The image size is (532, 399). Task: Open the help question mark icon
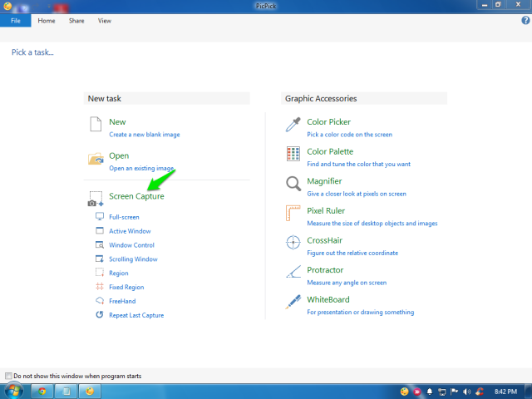[525, 20]
